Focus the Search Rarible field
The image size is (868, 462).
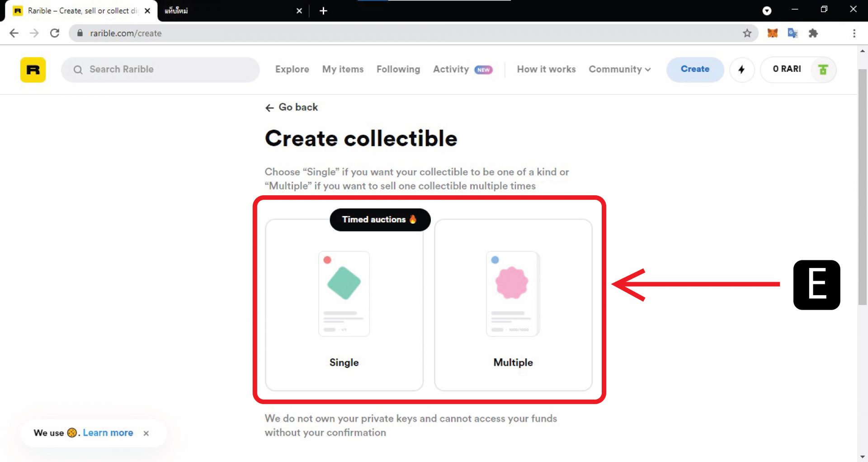[x=160, y=70]
